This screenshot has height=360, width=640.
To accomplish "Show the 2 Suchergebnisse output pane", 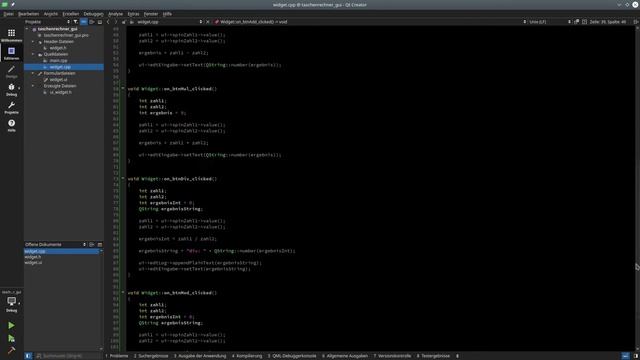I will pyautogui.click(x=151, y=356).
